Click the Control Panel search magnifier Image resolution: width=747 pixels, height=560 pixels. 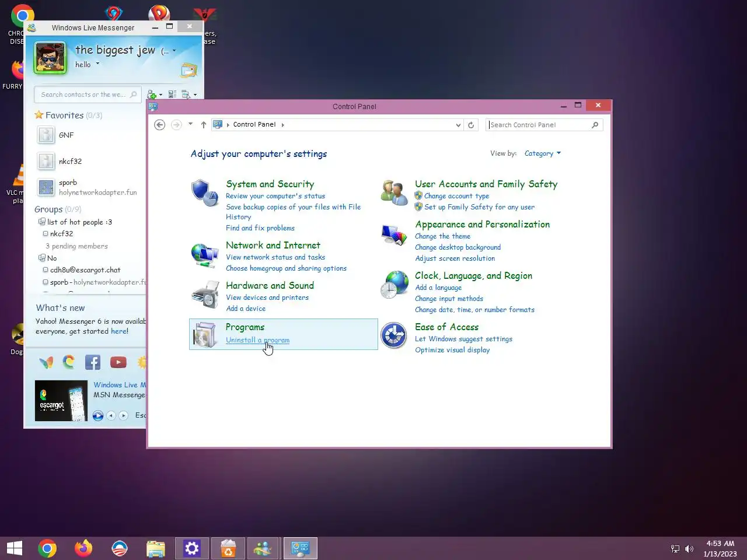595,125
